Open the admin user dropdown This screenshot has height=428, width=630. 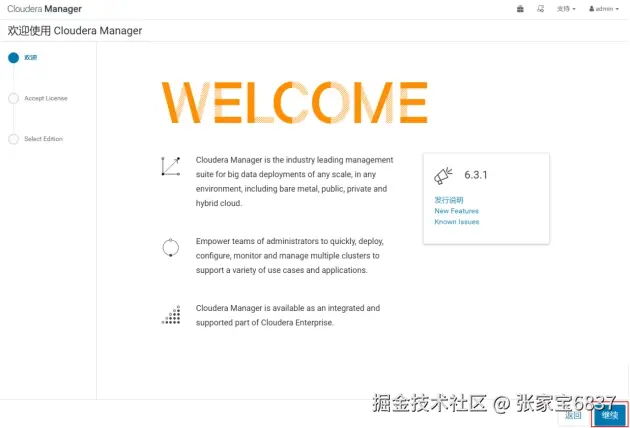point(604,9)
